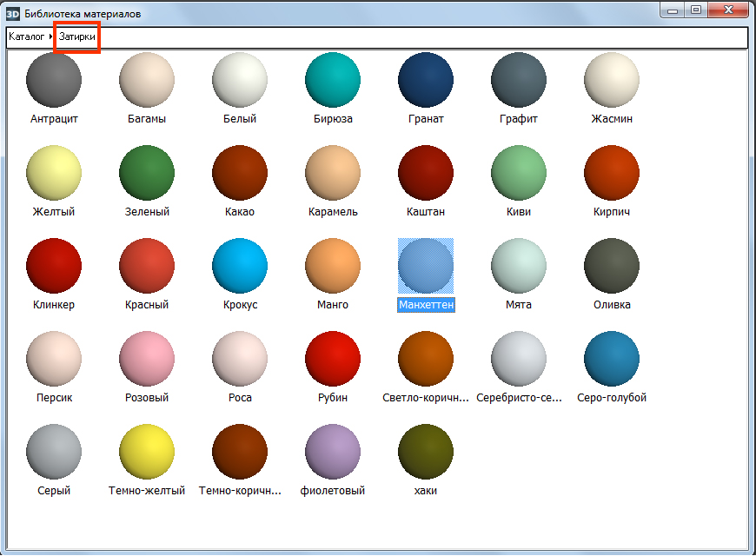Click the Темно-желтый label text
The width and height of the screenshot is (756, 556).
(x=147, y=491)
